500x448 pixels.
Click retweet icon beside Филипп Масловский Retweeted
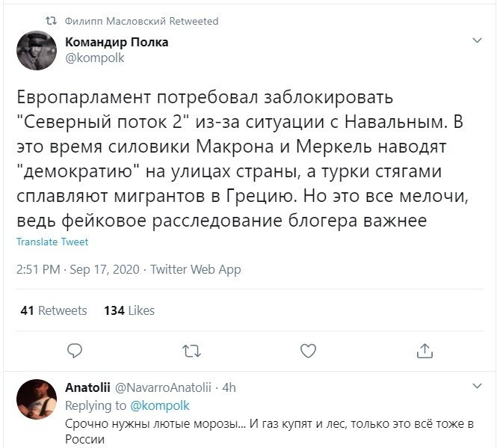pos(51,21)
